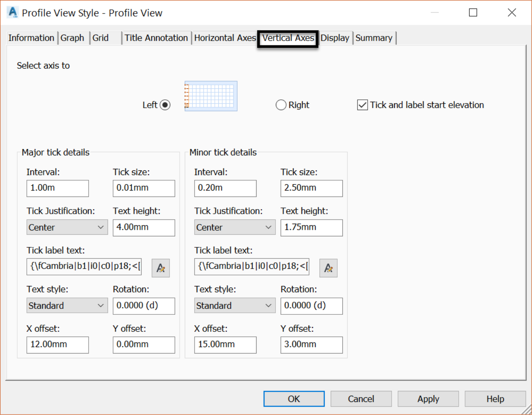The width and height of the screenshot is (532, 415).
Task: Open major Tick label text editor icon
Action: tap(160, 268)
